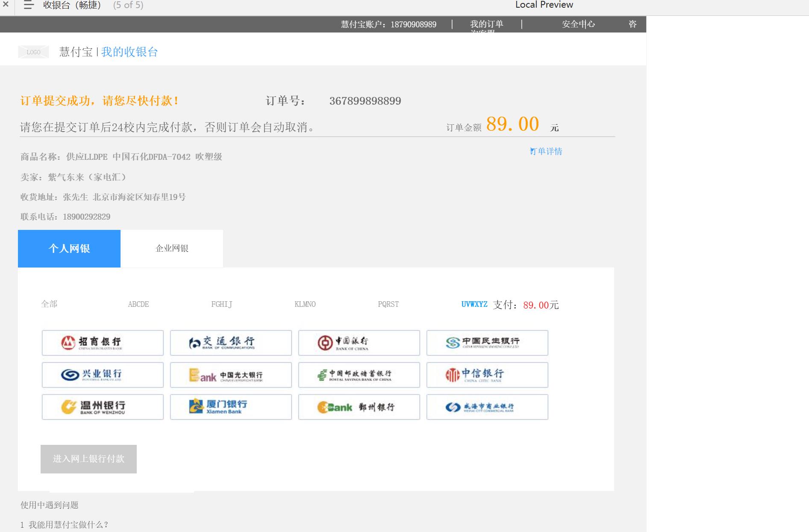Choose the 兴业银行 bank logo
Viewport: 809px width, 532px height.
(x=103, y=375)
